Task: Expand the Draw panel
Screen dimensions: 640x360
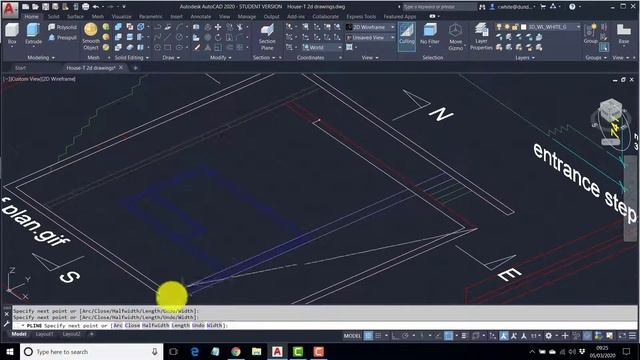Action: click(171, 58)
